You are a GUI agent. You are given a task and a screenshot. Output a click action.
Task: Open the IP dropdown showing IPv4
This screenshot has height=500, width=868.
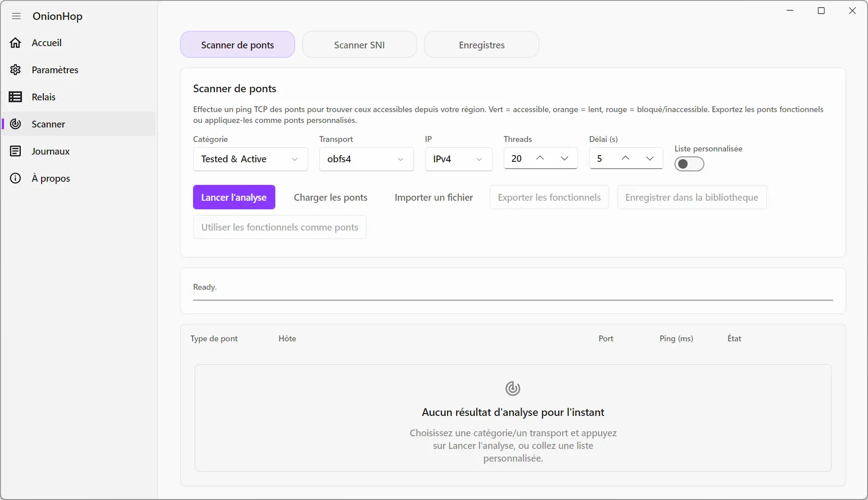click(458, 159)
